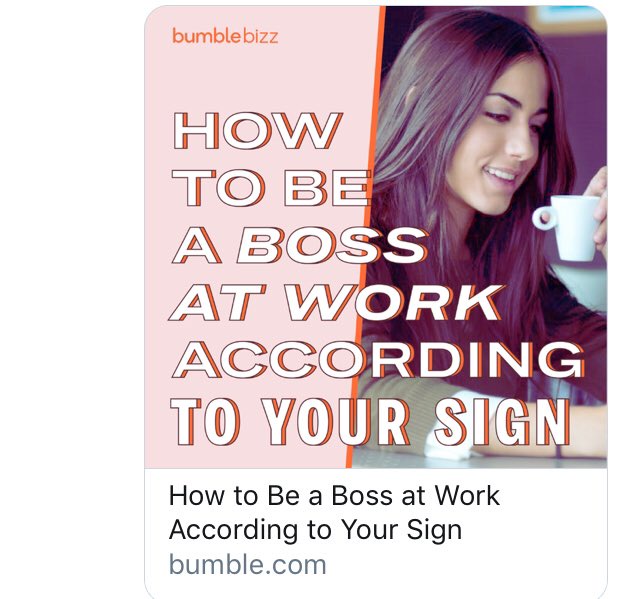
Task: Click the 'ACCORDING' headline word
Action: click(378, 360)
